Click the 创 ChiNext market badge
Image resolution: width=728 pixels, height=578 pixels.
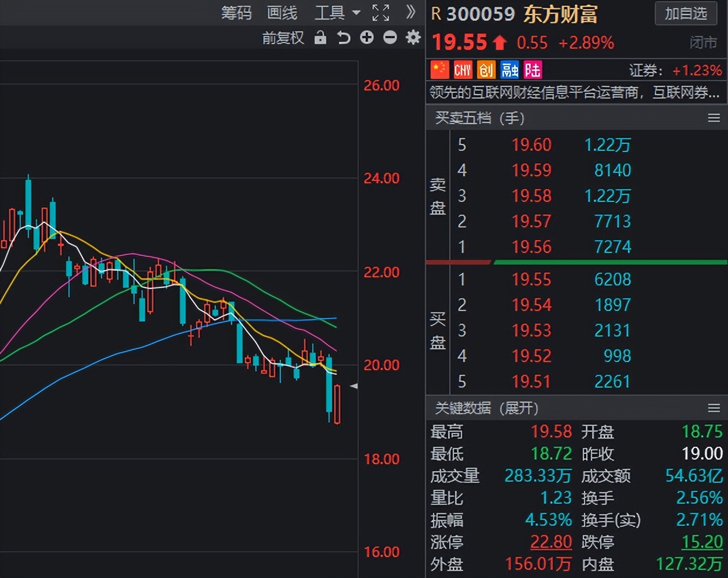(x=486, y=69)
